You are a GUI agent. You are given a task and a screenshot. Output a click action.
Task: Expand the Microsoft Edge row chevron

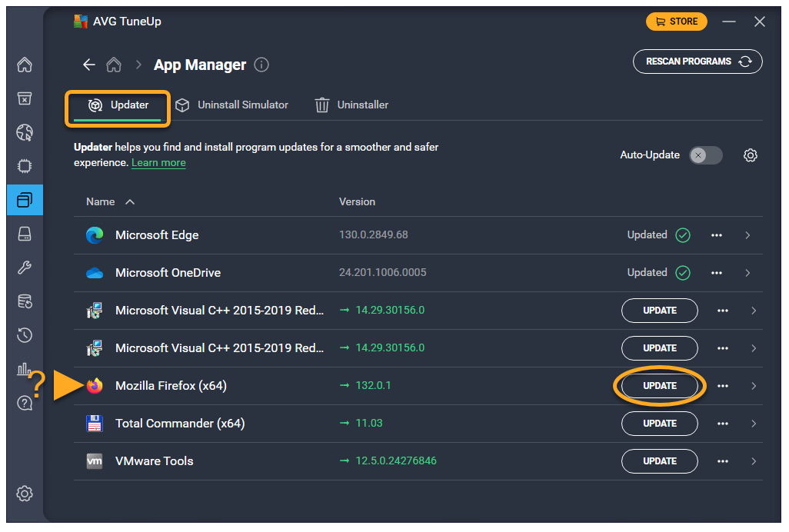pos(747,235)
